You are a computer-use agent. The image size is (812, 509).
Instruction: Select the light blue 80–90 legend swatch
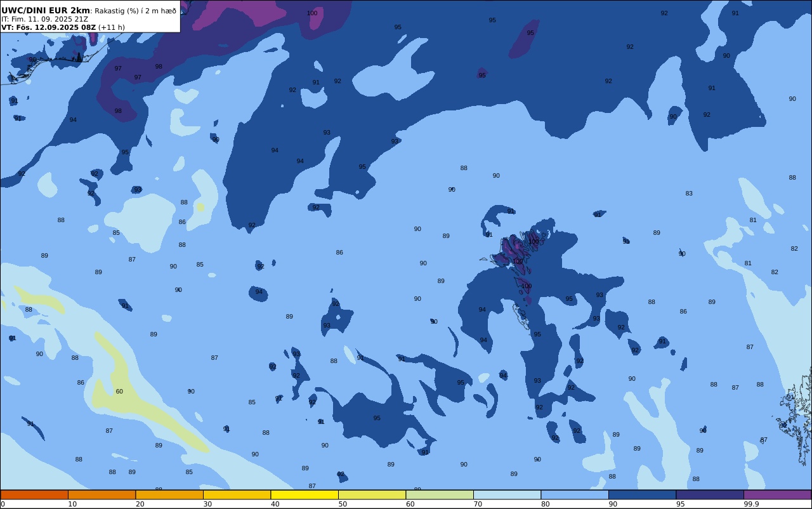coord(575,494)
